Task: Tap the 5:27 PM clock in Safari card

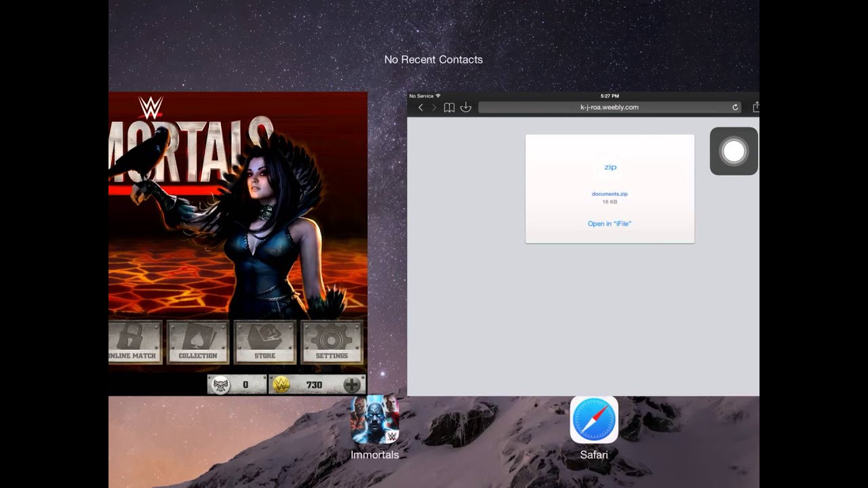Action: 610,96
